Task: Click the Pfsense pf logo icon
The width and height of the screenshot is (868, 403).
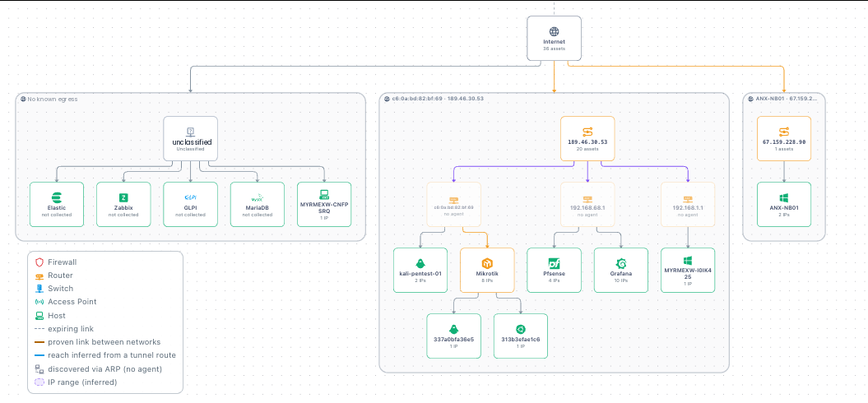Action: point(555,263)
